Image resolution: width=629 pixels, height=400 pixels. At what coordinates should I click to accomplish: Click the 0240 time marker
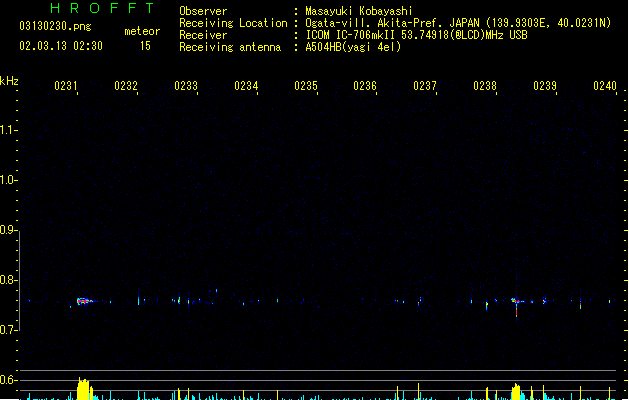(x=605, y=86)
